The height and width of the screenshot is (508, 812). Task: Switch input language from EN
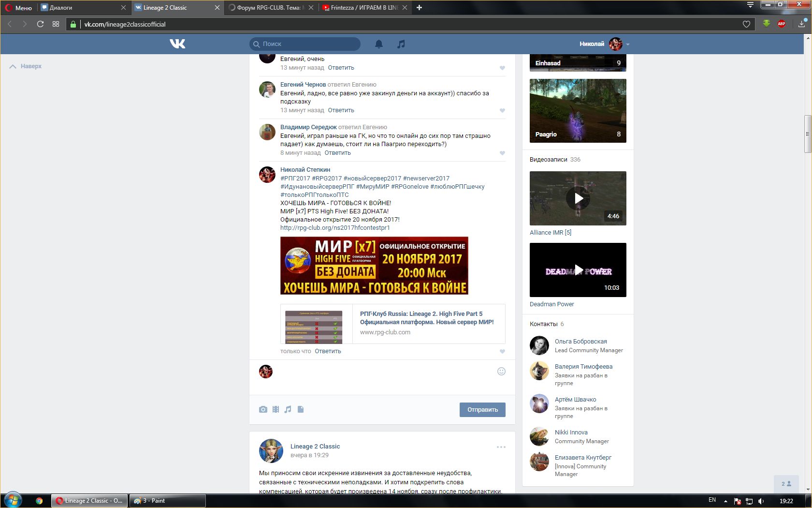click(x=712, y=500)
